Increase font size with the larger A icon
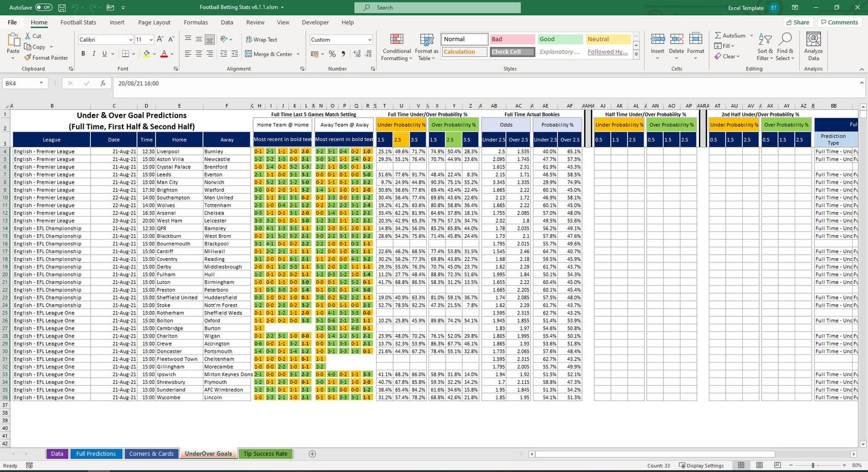The image size is (868, 472). coord(160,39)
